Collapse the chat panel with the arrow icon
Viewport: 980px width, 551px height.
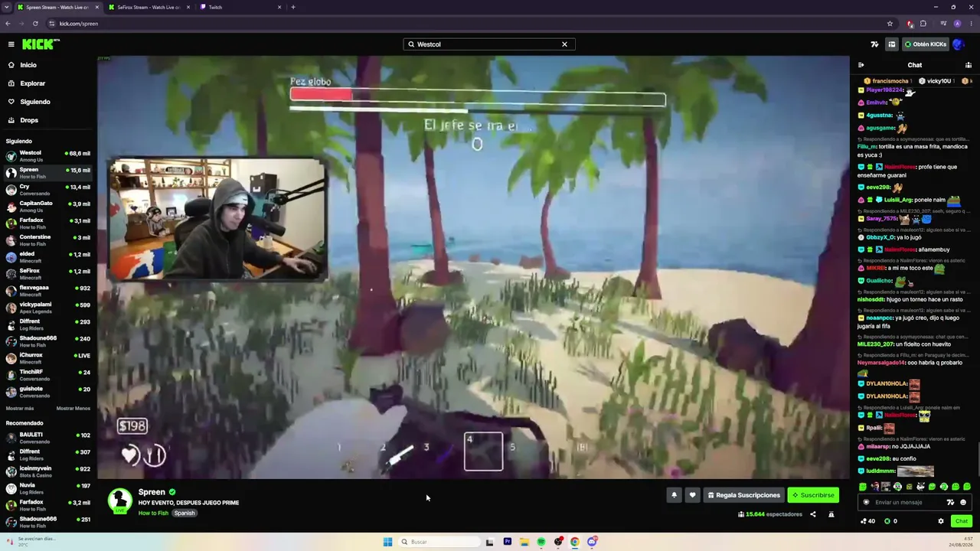(861, 65)
